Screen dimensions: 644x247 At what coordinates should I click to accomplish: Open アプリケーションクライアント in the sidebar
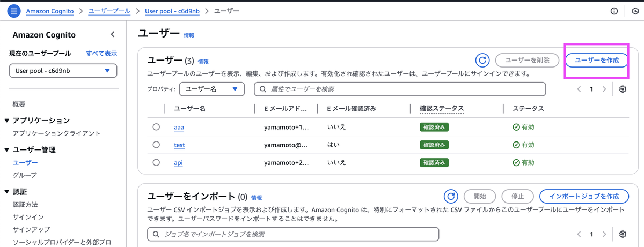pyautogui.click(x=56, y=133)
